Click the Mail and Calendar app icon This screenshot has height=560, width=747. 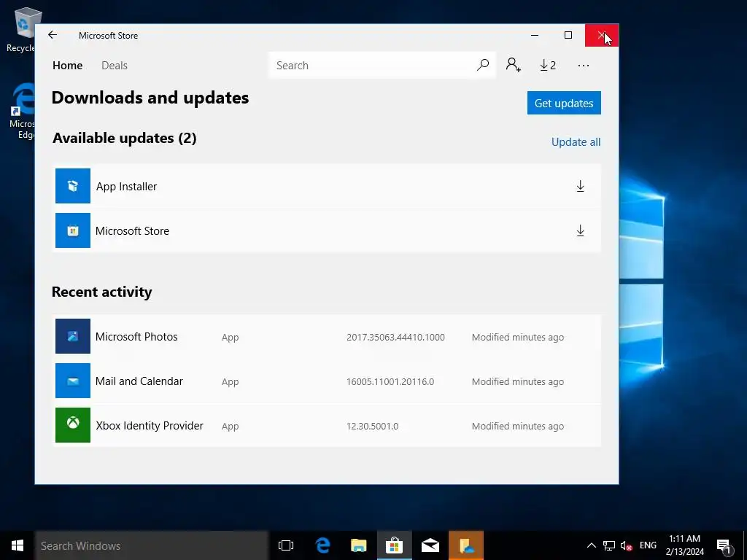[x=73, y=381]
